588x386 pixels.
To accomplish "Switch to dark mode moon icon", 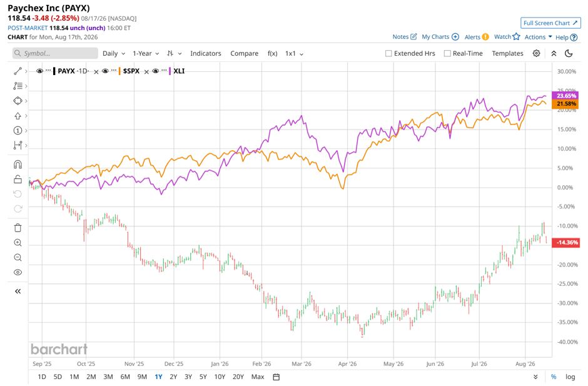I will coord(569,53).
